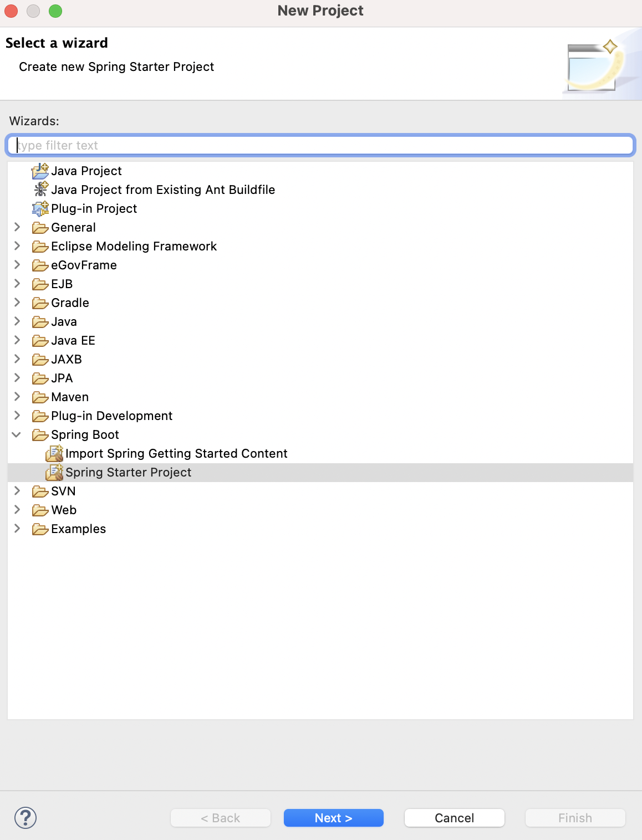Click the Spring Boot folder icon
642x840 pixels.
tap(40, 434)
